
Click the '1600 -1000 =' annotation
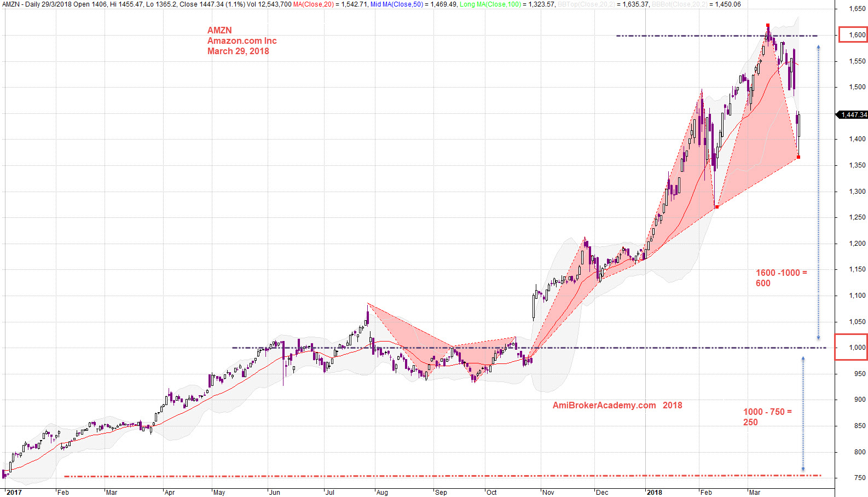[782, 273]
